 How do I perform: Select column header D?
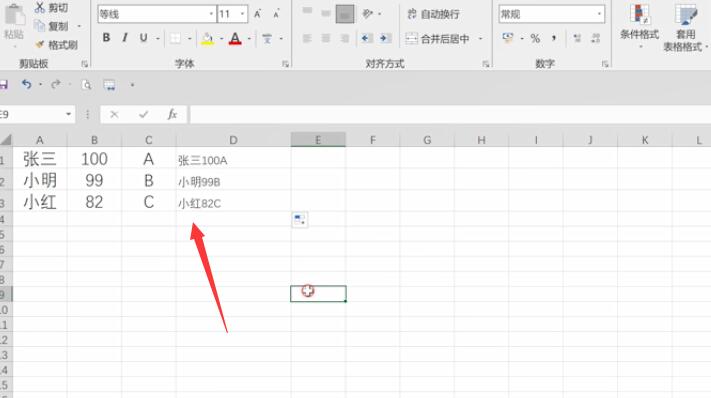233,140
